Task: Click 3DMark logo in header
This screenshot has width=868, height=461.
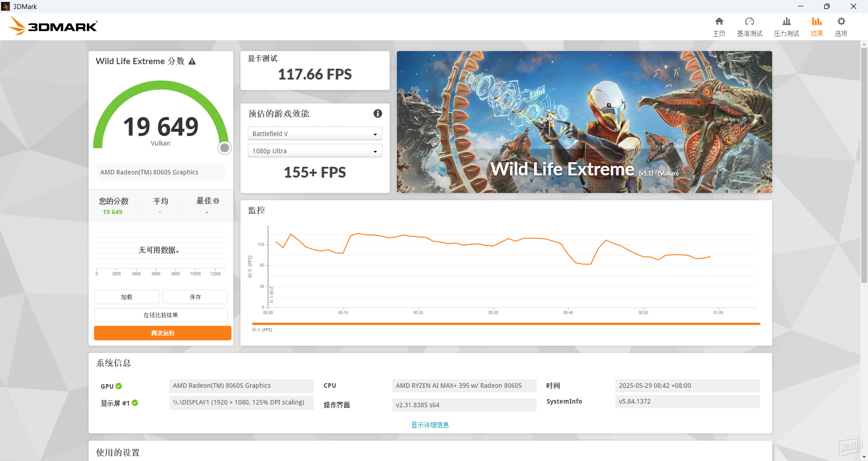Action: coord(52,26)
